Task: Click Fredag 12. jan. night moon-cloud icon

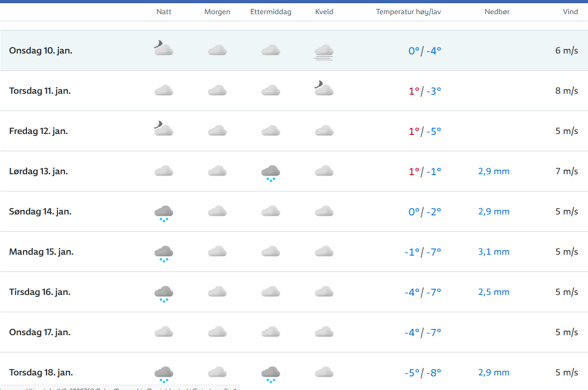Action: pyautogui.click(x=163, y=129)
